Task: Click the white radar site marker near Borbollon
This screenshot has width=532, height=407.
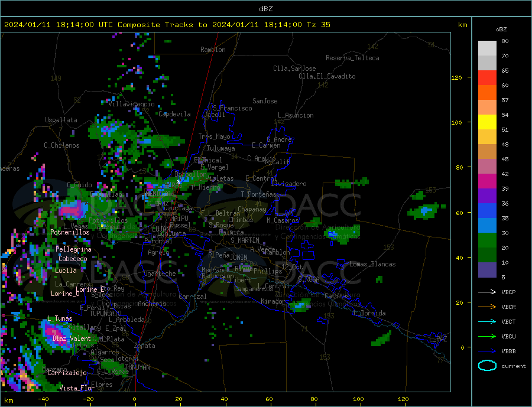Action: coord(179,182)
